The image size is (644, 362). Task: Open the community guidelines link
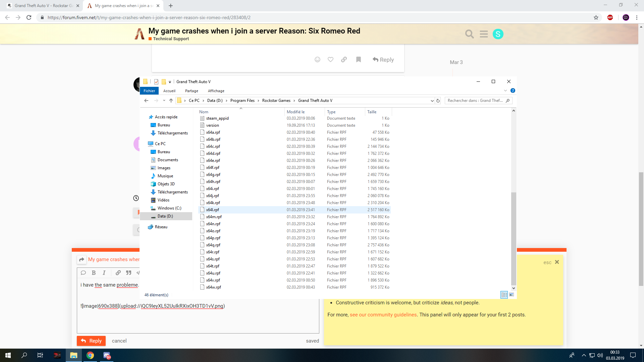coord(383,315)
